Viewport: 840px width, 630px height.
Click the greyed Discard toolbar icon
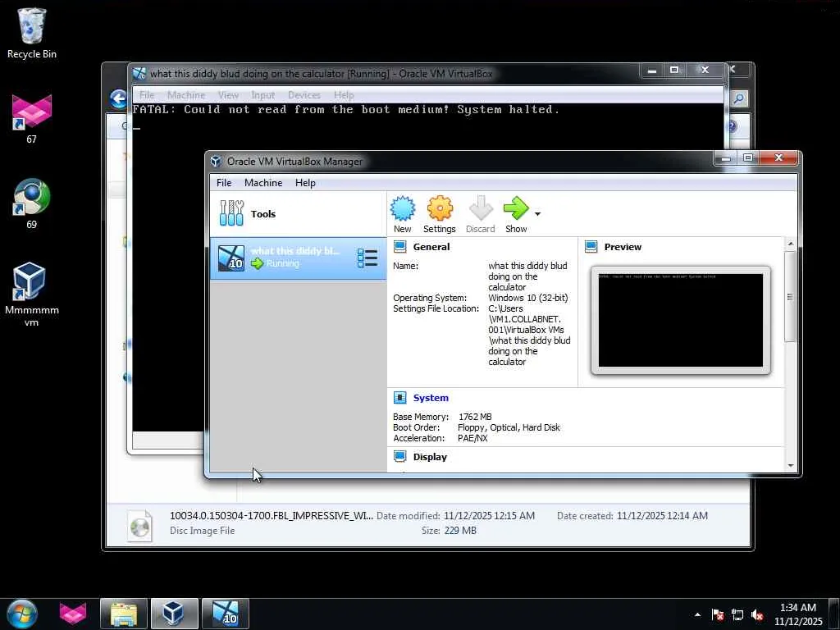pyautogui.click(x=481, y=208)
